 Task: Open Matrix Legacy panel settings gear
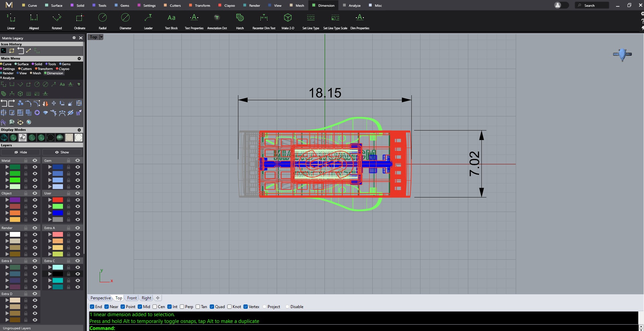coord(74,38)
